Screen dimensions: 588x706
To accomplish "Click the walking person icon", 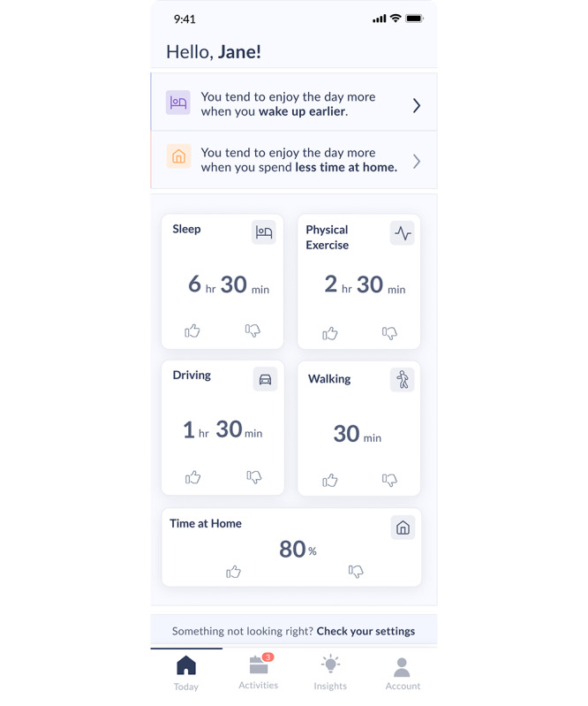I will [x=403, y=380].
